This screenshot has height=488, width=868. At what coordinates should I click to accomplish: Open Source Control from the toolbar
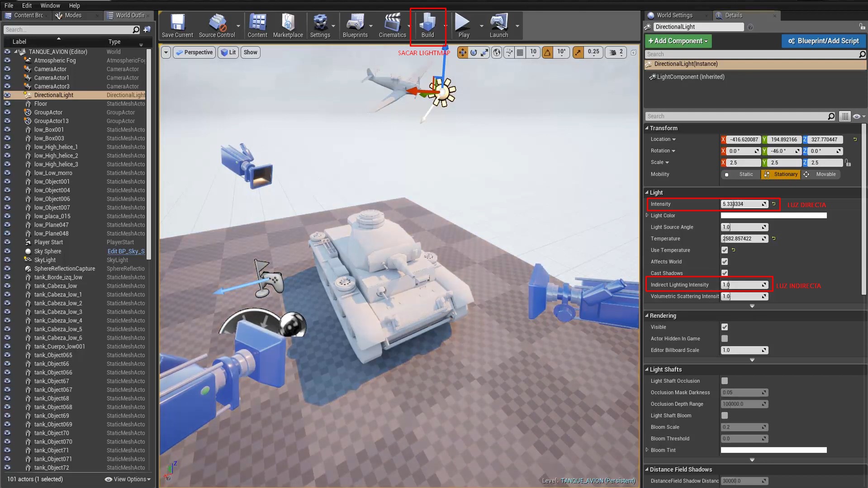(217, 26)
